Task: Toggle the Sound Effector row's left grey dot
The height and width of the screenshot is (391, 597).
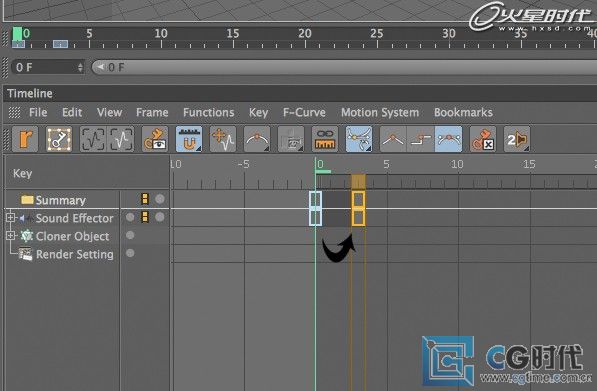Action: (x=130, y=217)
